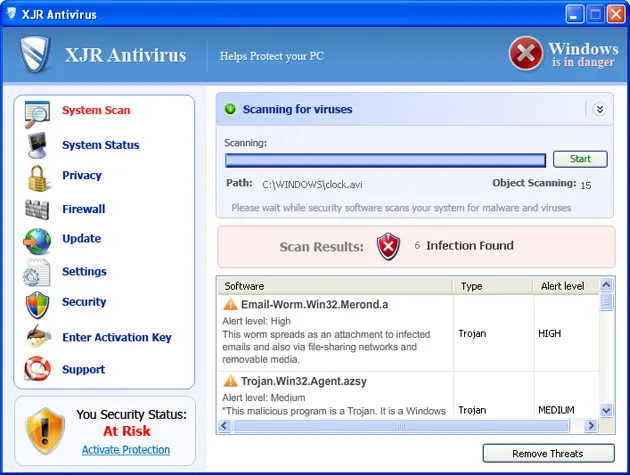Click warning icon beside Email-Worm.Win32.Merond.a

click(230, 304)
